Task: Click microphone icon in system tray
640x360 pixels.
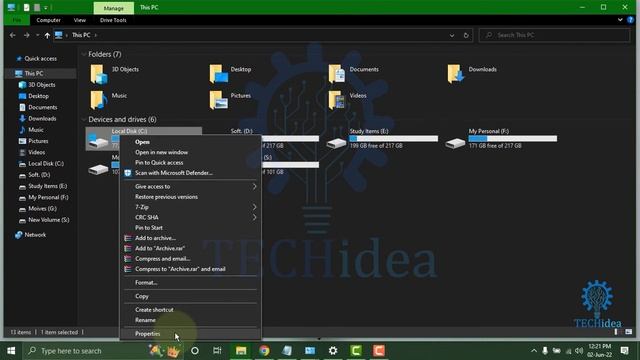Action: [545, 351]
